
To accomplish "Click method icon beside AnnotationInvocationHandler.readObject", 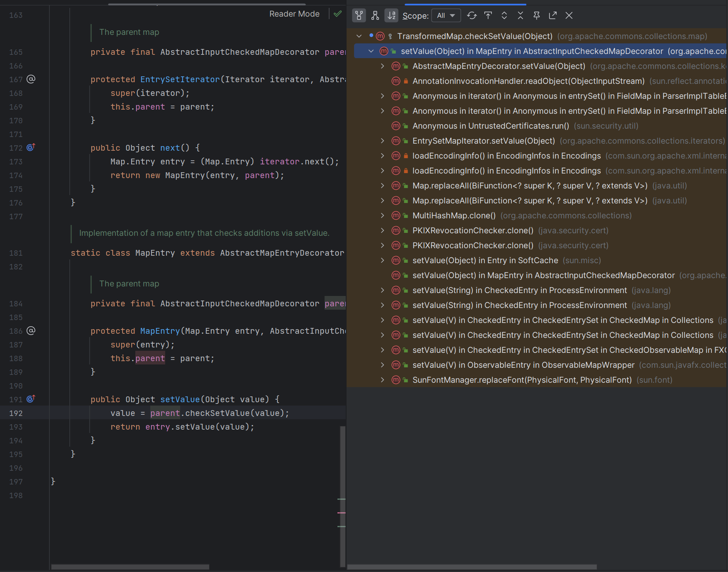I will click(396, 81).
